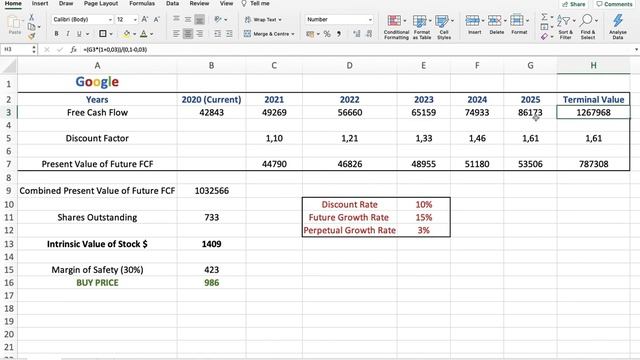Expand the font colour dropdown arrow
Screen dimensions: 640x360
click(x=151, y=34)
